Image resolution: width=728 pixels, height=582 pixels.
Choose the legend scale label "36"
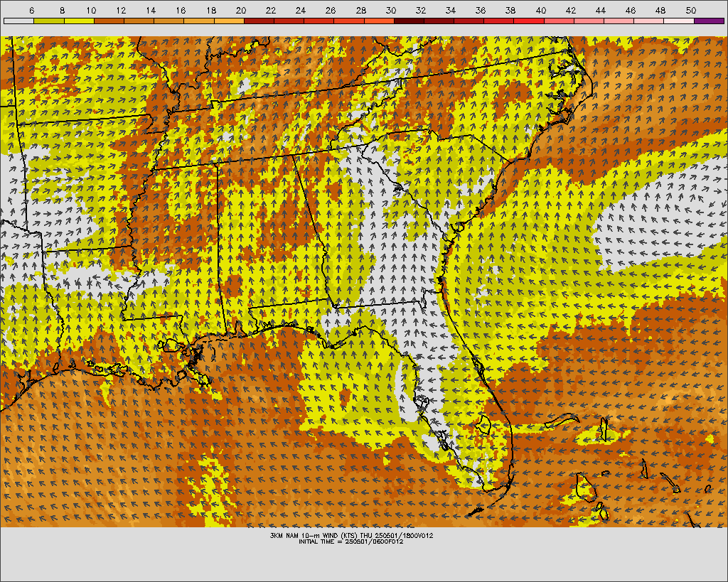pos(481,10)
